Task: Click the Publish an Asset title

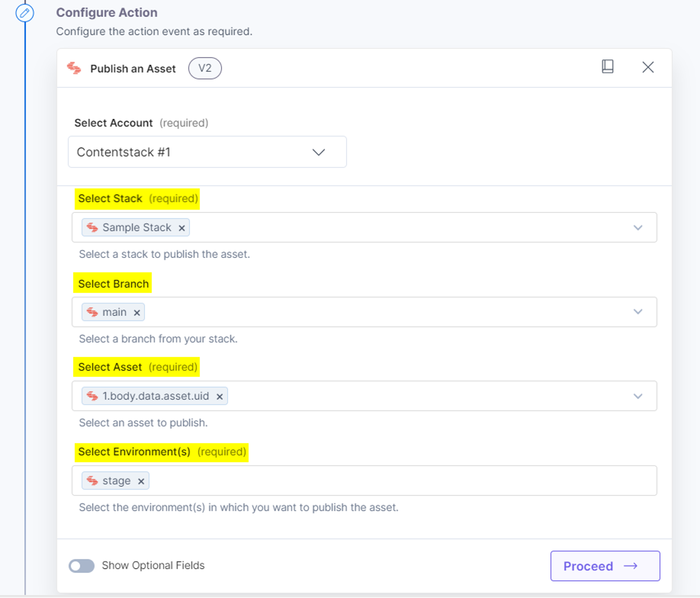Action: (133, 69)
